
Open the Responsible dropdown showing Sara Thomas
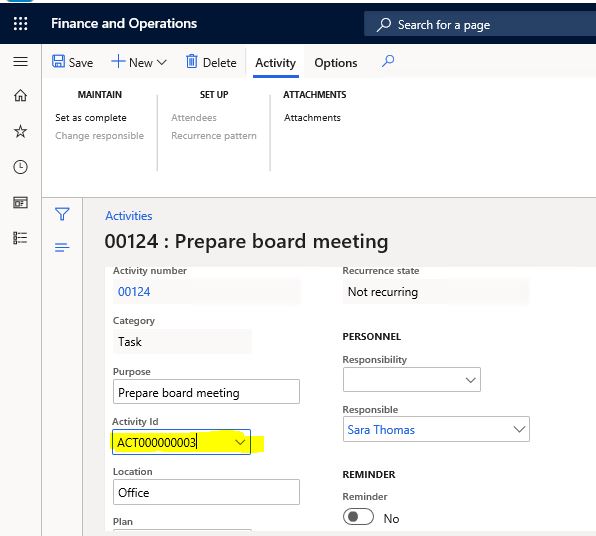point(436,429)
